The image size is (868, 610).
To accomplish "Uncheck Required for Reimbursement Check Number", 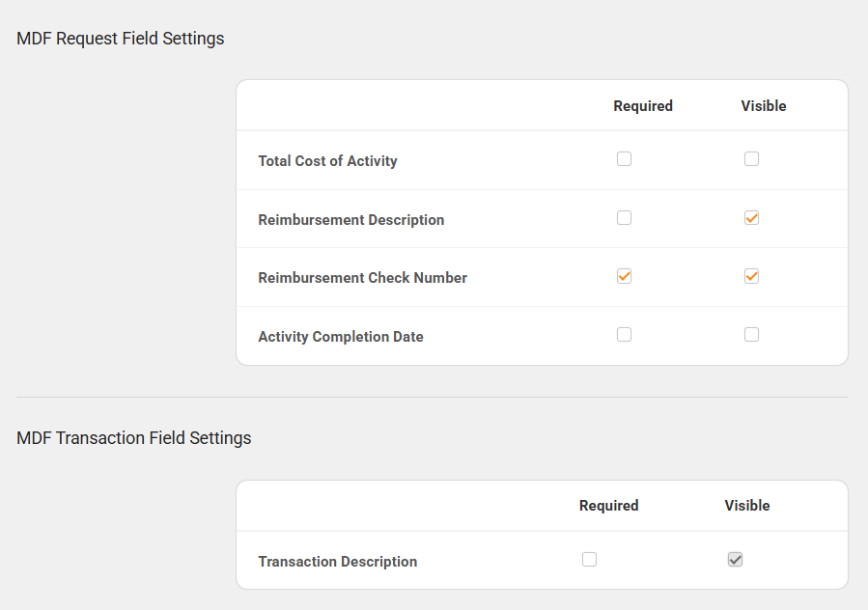I will pos(624,277).
